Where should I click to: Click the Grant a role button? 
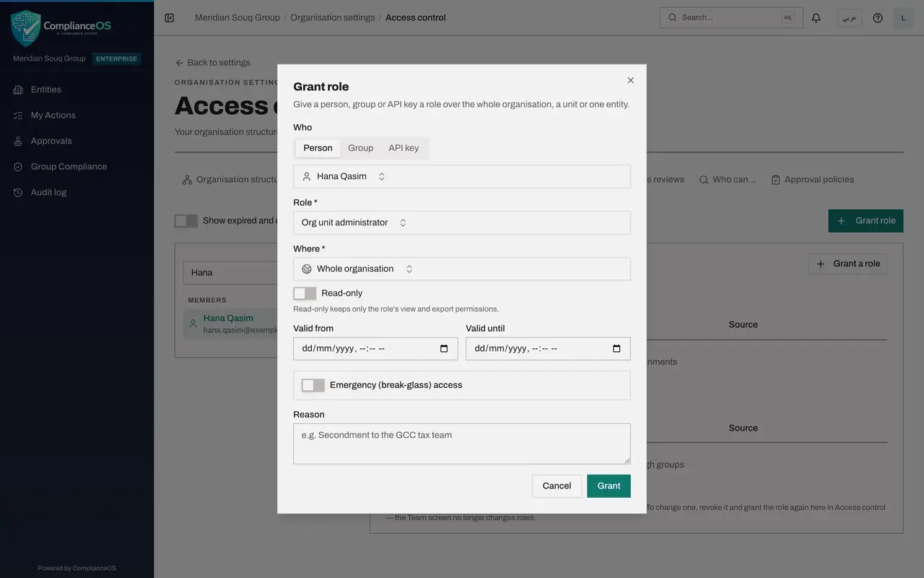pyautogui.click(x=847, y=264)
